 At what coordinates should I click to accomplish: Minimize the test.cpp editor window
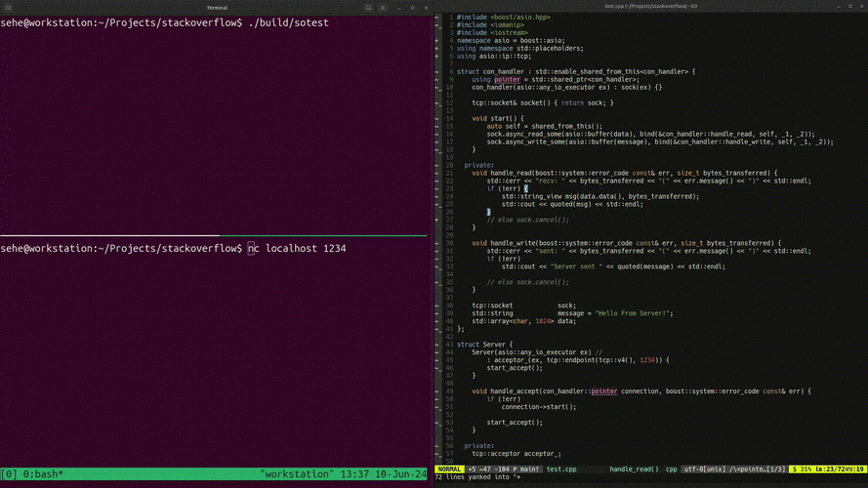pyautogui.click(x=839, y=6)
